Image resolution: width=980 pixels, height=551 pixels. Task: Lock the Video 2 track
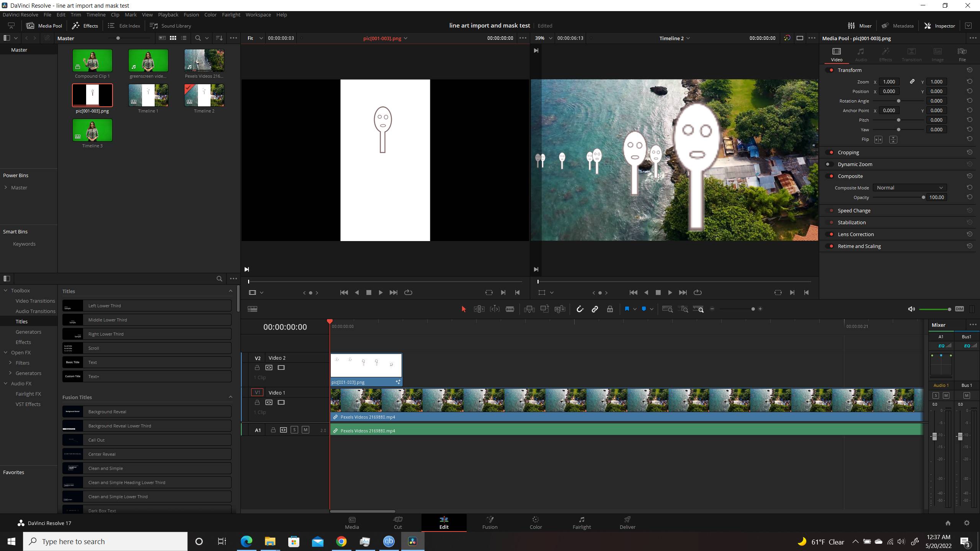pos(257,368)
